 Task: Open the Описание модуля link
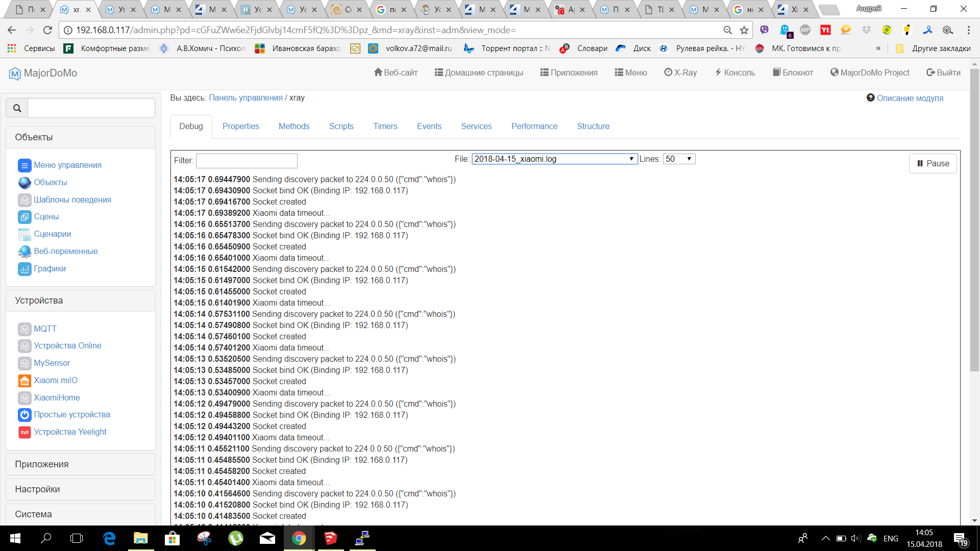pos(910,98)
